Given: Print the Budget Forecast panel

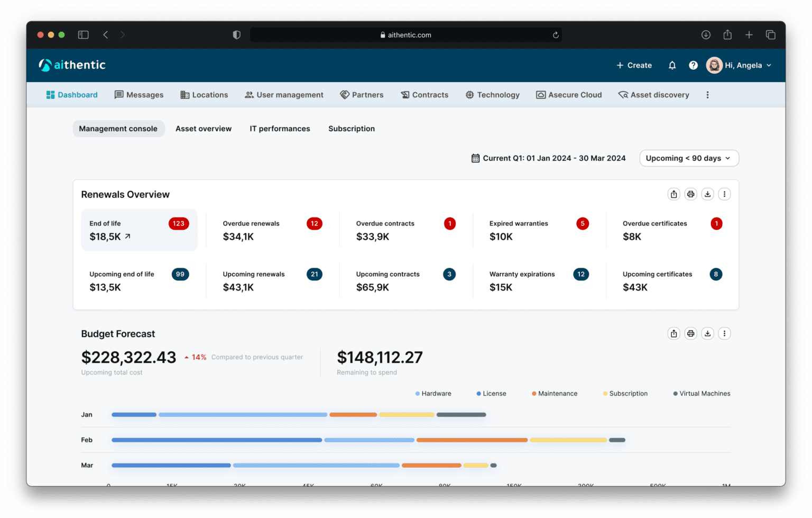Looking at the screenshot, I should coord(690,333).
